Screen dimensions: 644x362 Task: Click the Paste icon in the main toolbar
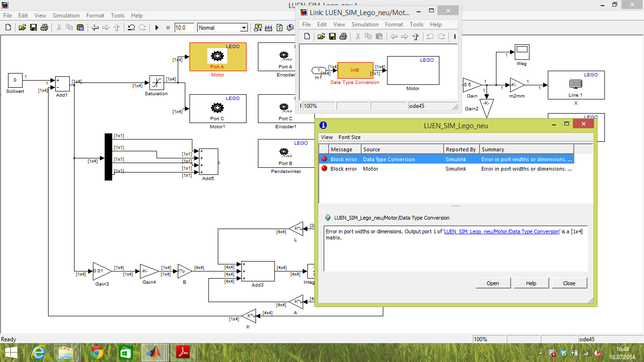pyautogui.click(x=80, y=28)
